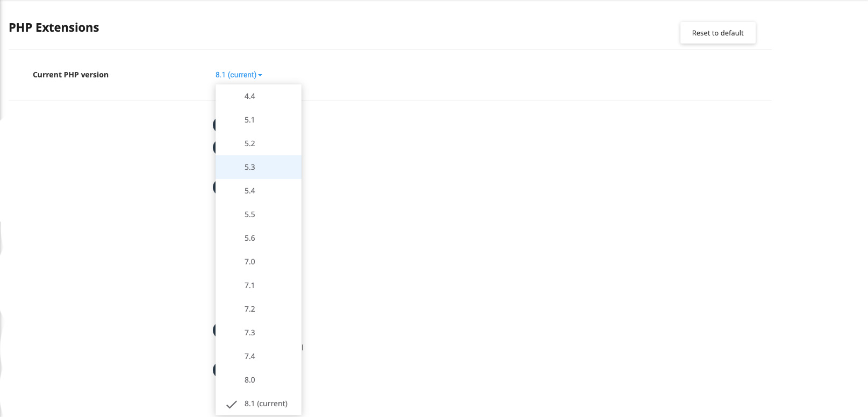Switch to PHP version 7.2
The image size is (868, 417).
tap(259, 309)
